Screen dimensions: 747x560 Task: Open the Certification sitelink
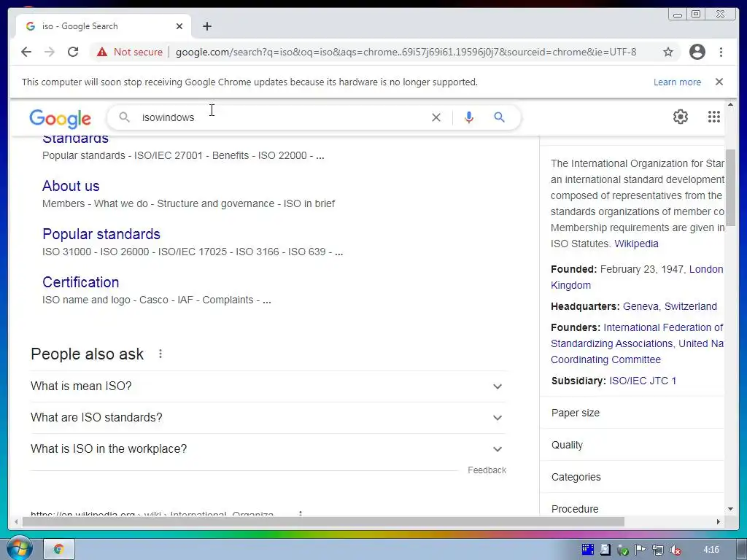(80, 282)
